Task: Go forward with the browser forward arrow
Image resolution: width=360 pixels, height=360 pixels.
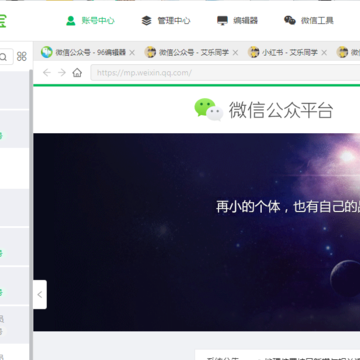Action: pos(62,73)
